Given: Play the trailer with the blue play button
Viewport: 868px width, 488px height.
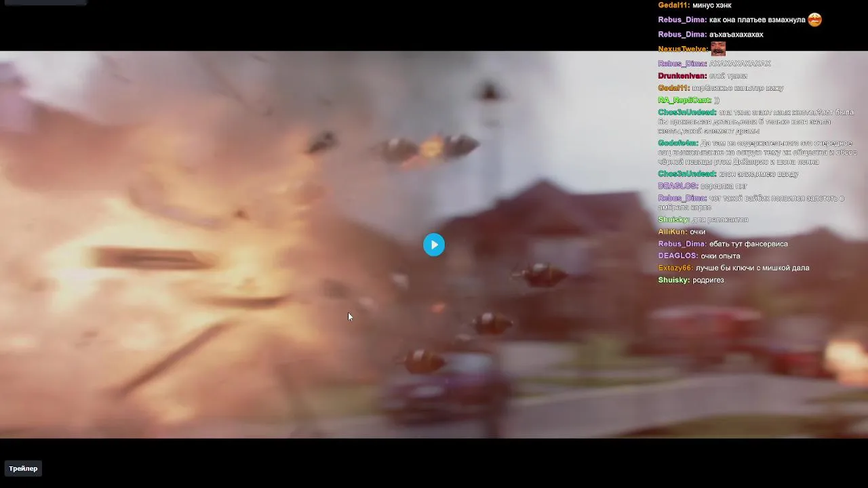Looking at the screenshot, I should pos(434,245).
